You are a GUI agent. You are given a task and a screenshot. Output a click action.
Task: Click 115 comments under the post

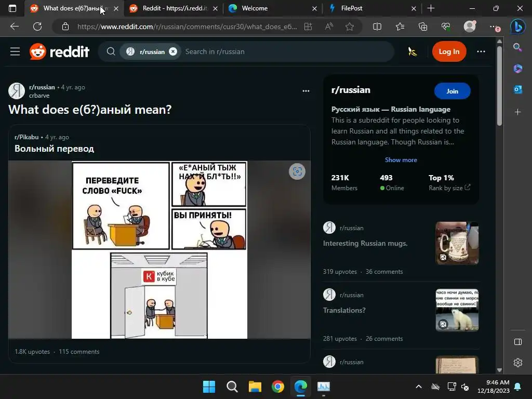coord(79,352)
